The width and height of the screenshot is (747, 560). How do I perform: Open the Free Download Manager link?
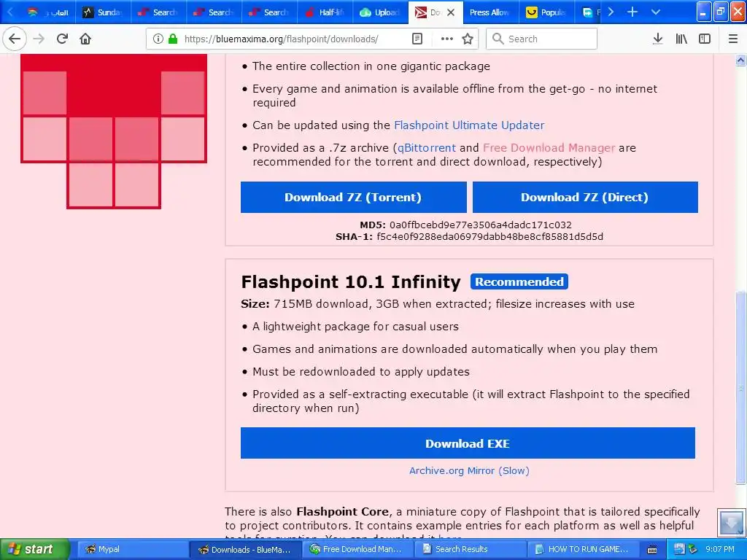(x=549, y=147)
